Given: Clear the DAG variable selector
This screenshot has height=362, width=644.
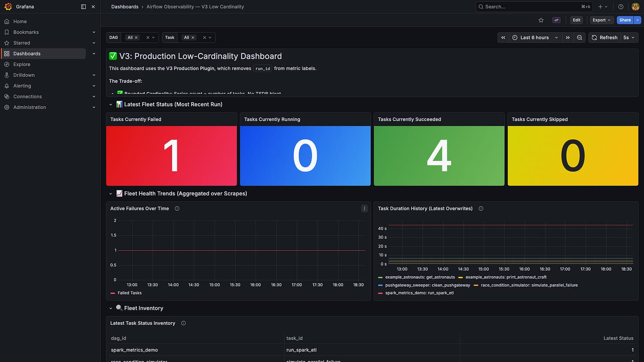Looking at the screenshot, I should [x=148, y=38].
